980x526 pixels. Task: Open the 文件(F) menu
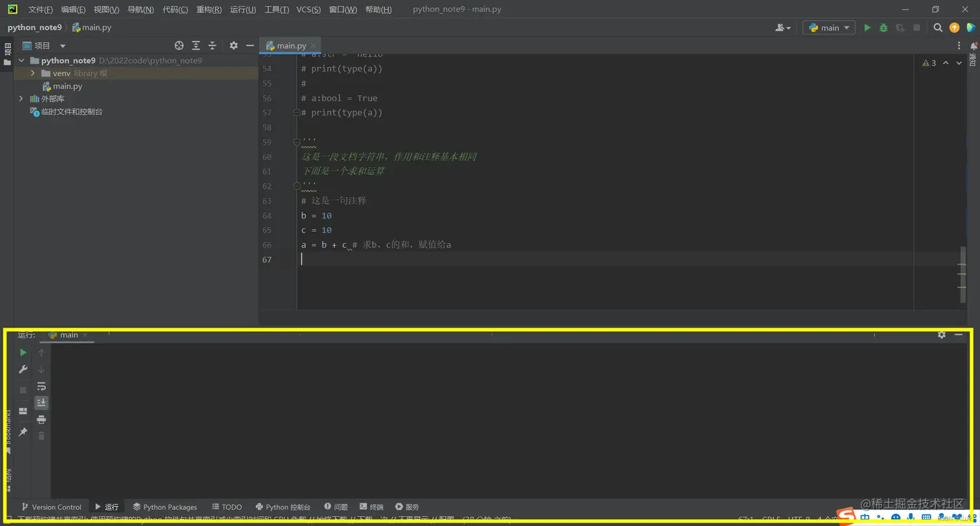click(x=40, y=10)
